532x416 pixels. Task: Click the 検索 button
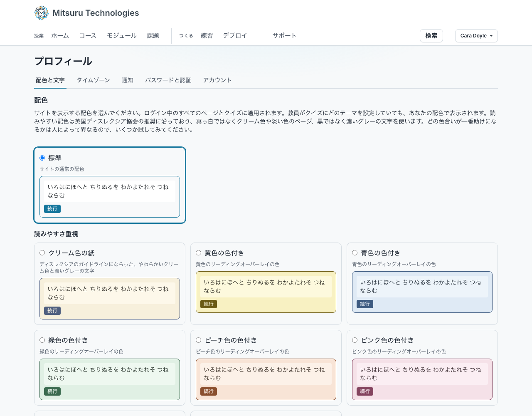pos(431,36)
